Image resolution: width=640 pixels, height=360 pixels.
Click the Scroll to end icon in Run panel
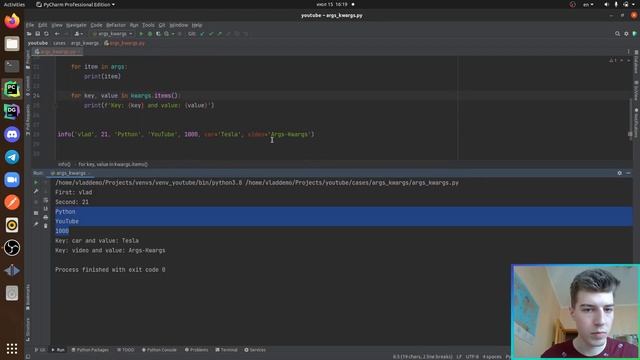45,209
